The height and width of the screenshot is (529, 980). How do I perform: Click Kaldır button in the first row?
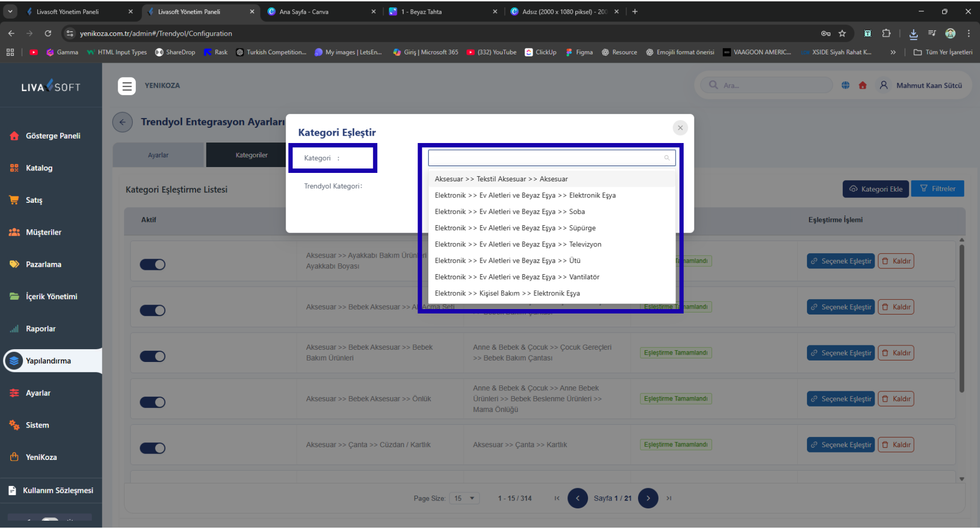point(896,261)
